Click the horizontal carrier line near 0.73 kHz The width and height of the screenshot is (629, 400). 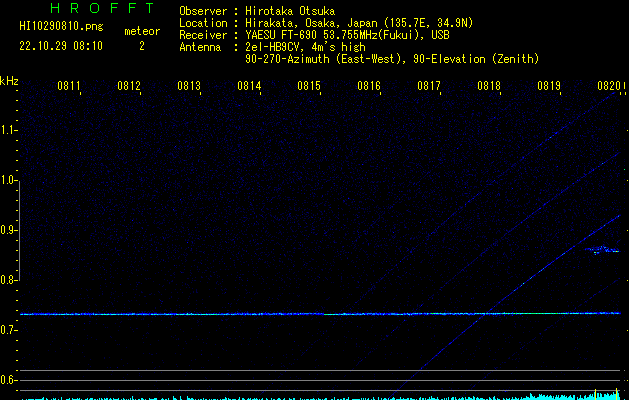320,314
